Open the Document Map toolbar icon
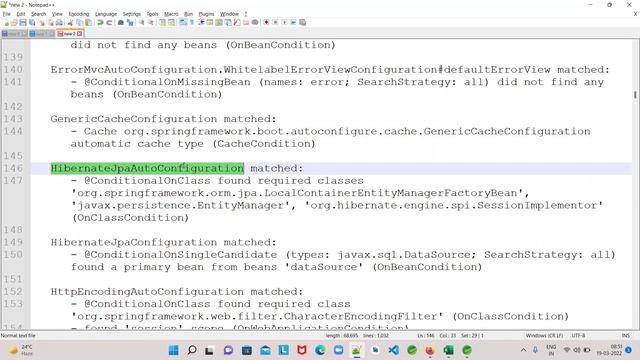The image size is (640, 360). tap(219, 22)
